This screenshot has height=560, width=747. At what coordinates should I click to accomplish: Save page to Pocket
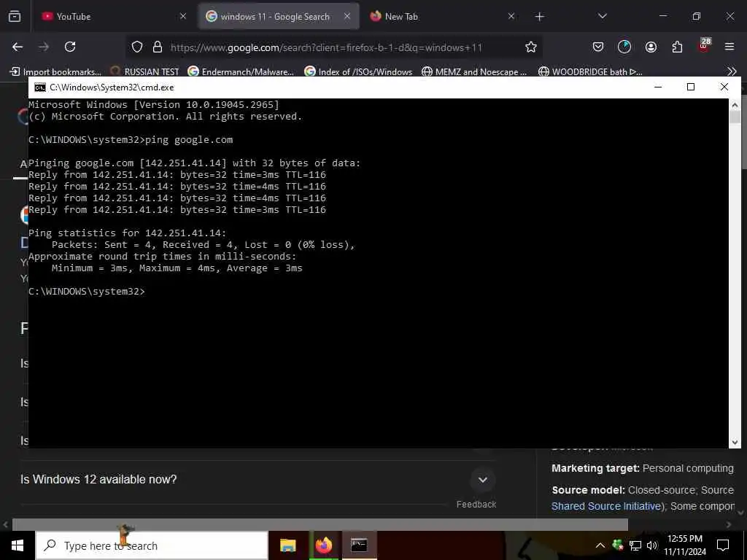[x=598, y=47]
